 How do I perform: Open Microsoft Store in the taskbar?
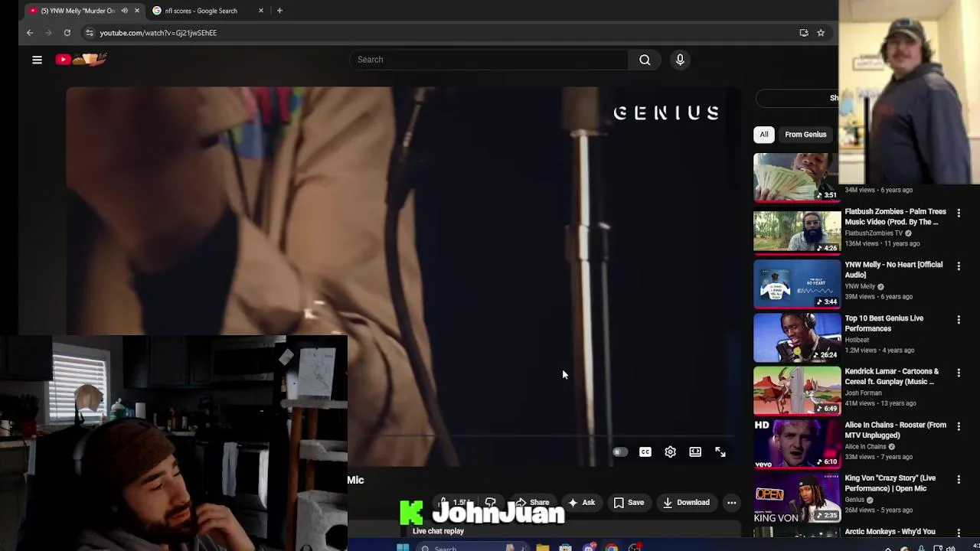(565, 547)
